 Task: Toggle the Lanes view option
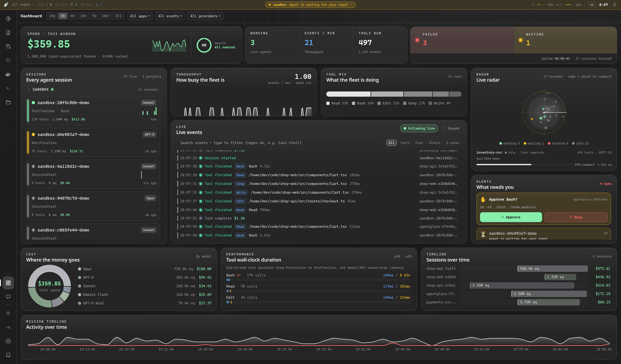[453, 143]
